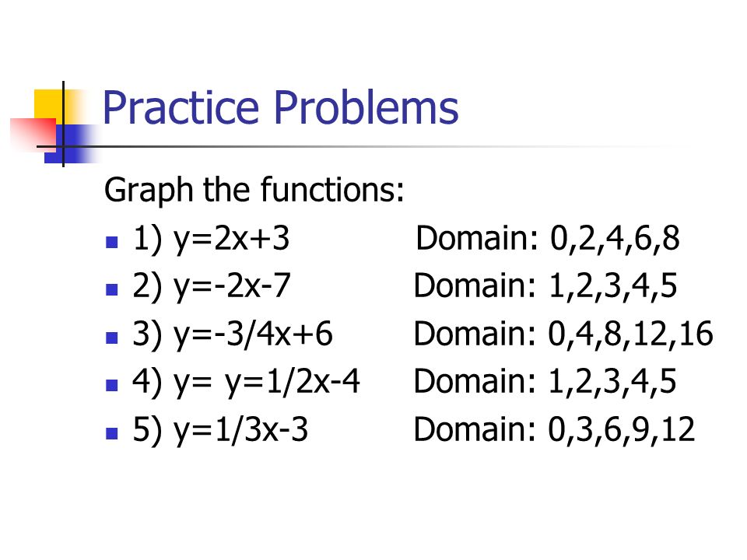Click Domain: 0,4,8,12,16 text

point(563,334)
